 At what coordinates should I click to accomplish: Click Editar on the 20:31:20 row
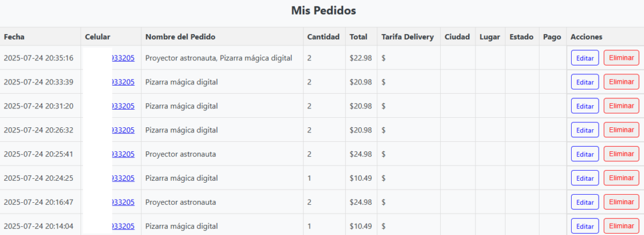[x=585, y=106]
